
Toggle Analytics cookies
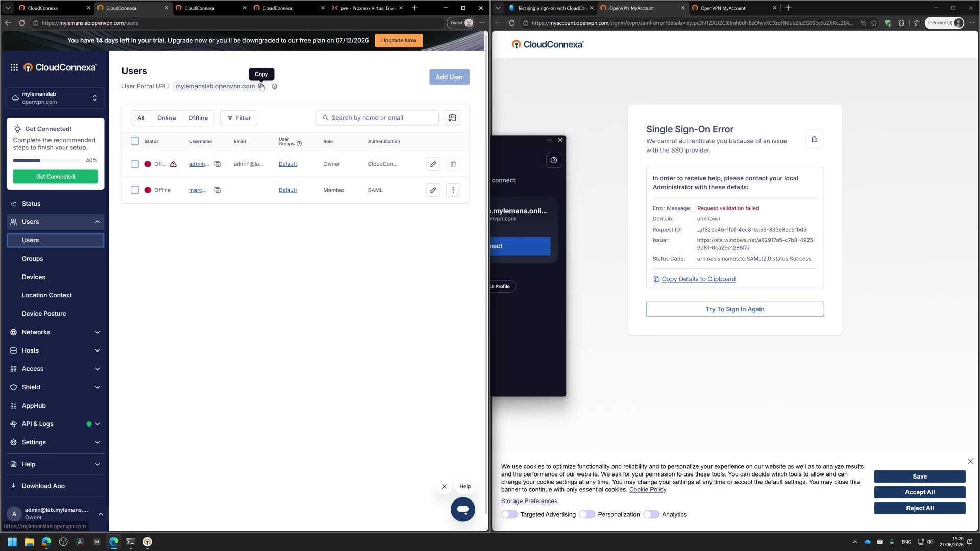[651, 514]
